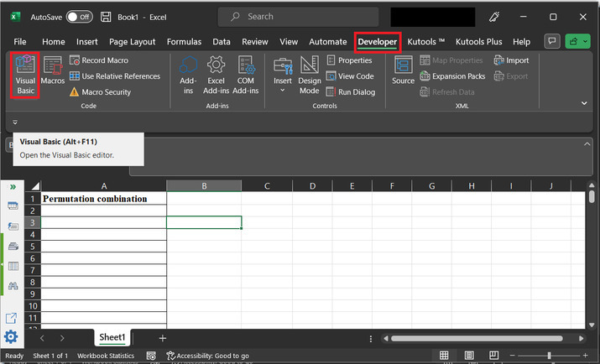The width and height of the screenshot is (600, 364).
Task: Collapse the formula bar
Action: click(x=587, y=143)
